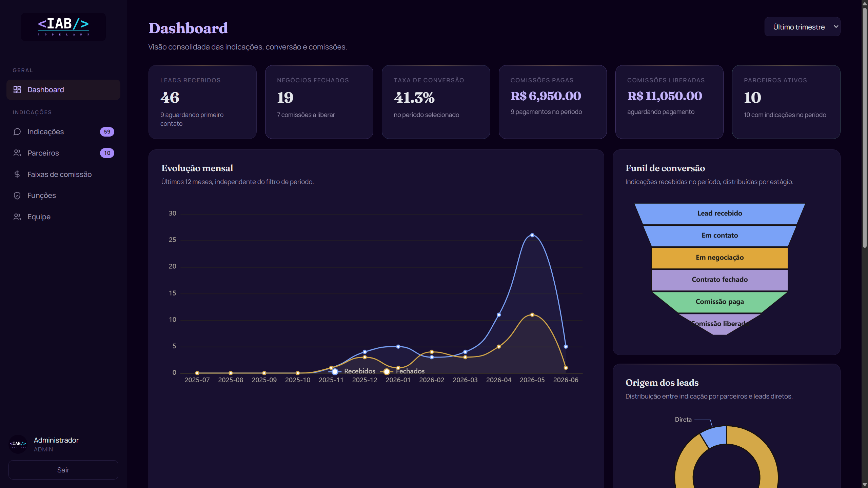Toggle the Fechados legend series
The width and height of the screenshot is (868, 488).
click(x=403, y=371)
